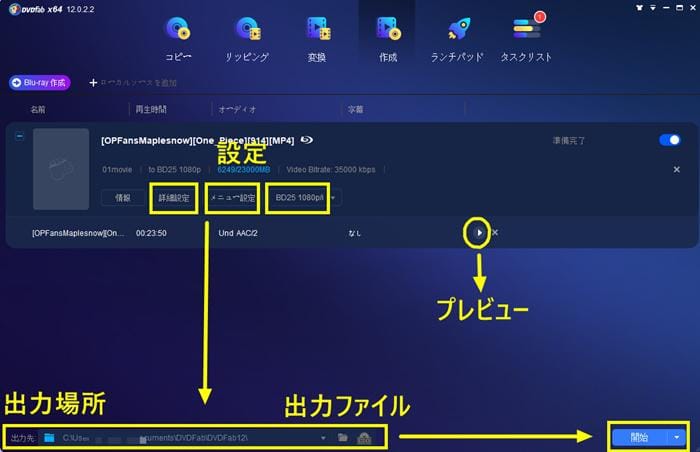Open the コピー (Copy) module
Screen dimensions: 700x452
pyautogui.click(x=178, y=39)
